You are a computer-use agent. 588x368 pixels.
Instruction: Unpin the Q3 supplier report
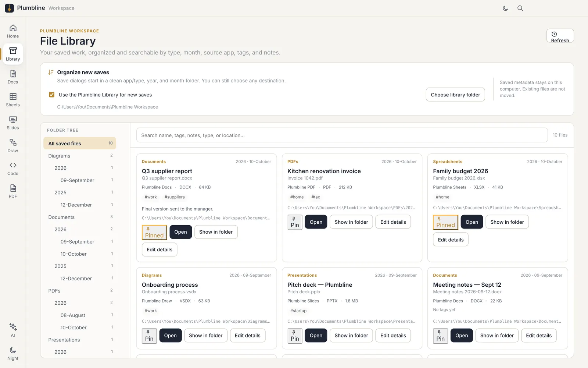(x=154, y=232)
